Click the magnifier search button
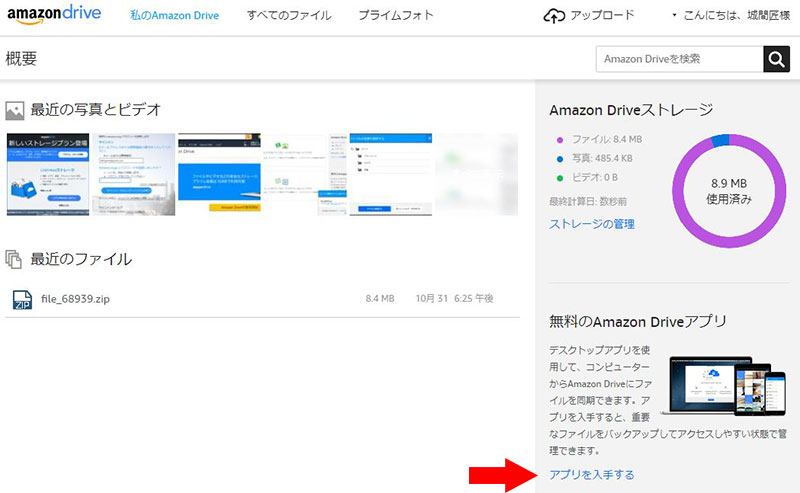Viewport: 800px width, 493px height. coord(777,59)
